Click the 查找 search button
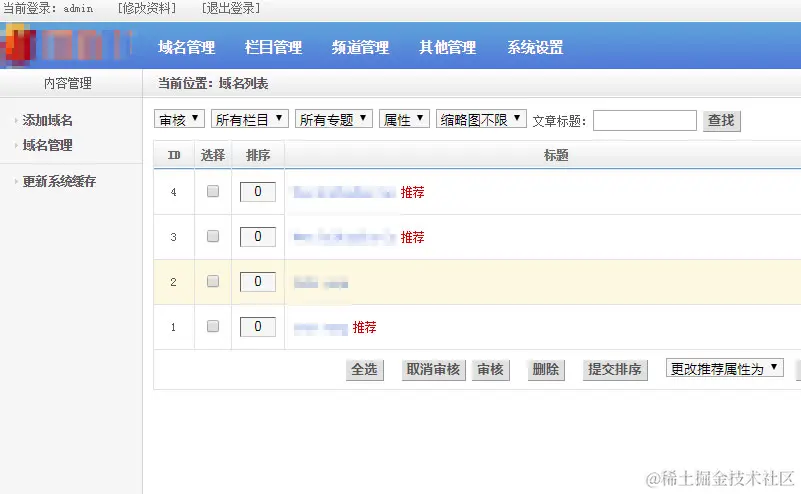Viewport: 801px width, 494px height. [721, 121]
